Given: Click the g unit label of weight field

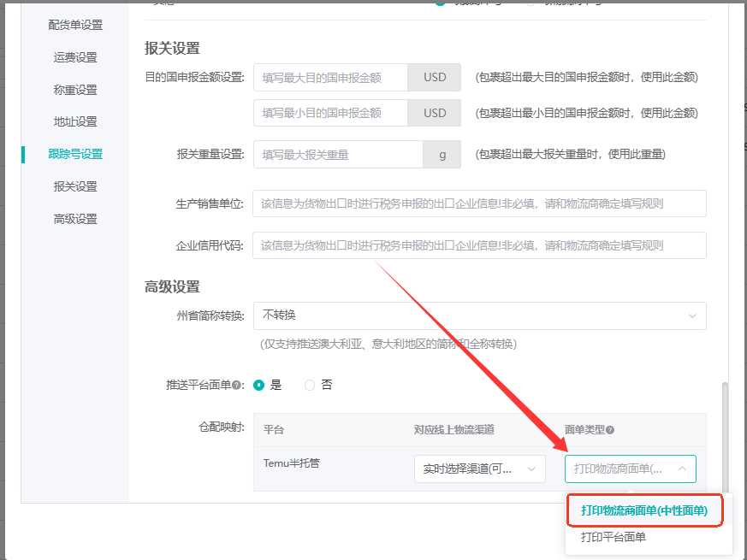Looking at the screenshot, I should [442, 154].
